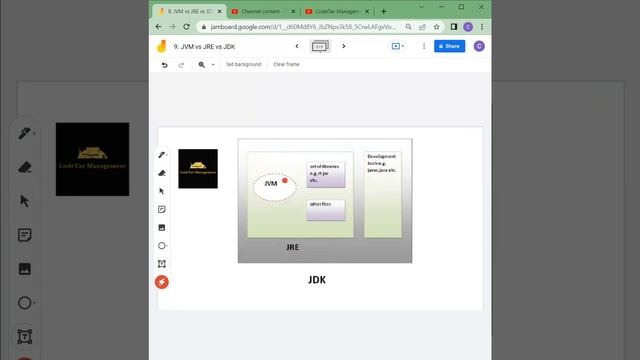Click the "Development tools" box
640x360 pixels.
[383, 194]
